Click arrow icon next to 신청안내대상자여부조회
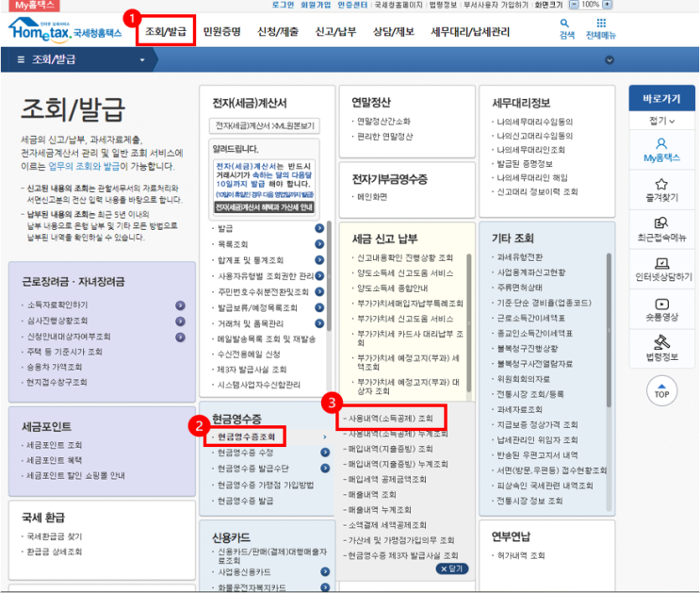The width and height of the screenshot is (700, 593). coord(180,338)
